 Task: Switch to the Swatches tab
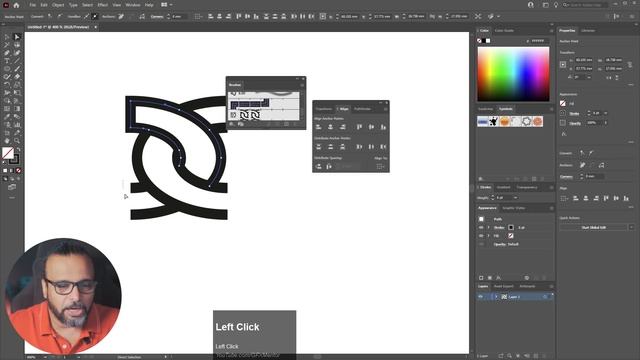(485, 109)
